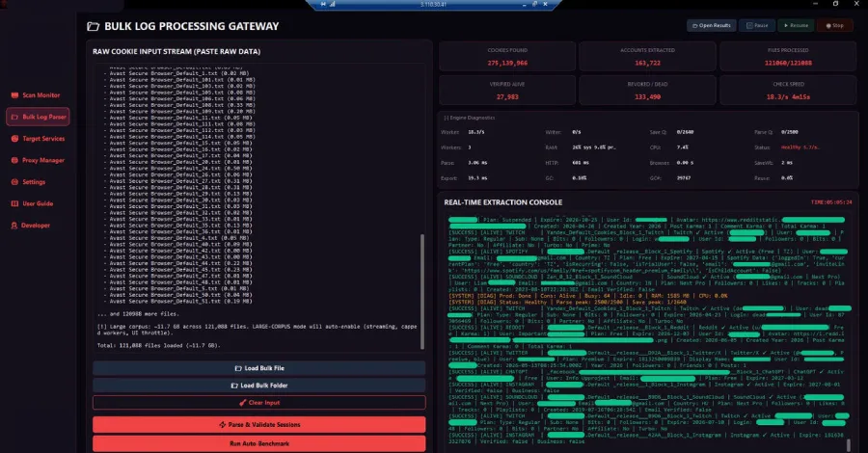This screenshot has width=868, height=453.
Task: Click the Clear Input button
Action: [259, 403]
